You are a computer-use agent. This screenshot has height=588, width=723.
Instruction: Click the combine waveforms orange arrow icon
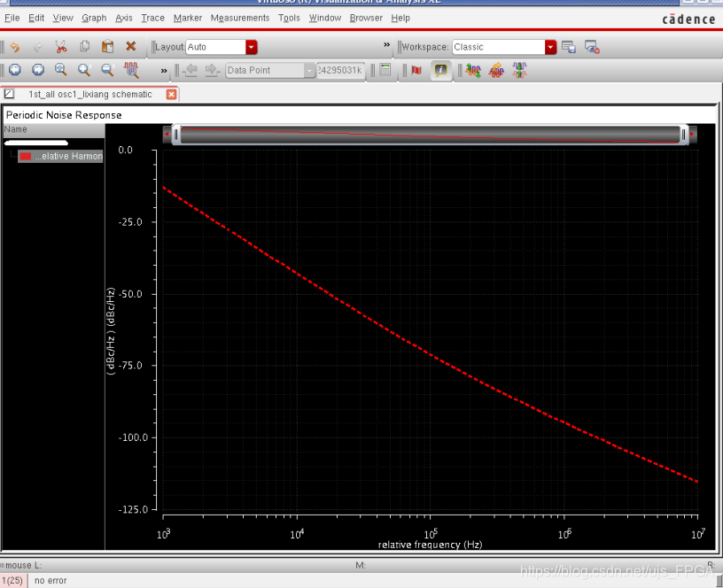pos(496,71)
